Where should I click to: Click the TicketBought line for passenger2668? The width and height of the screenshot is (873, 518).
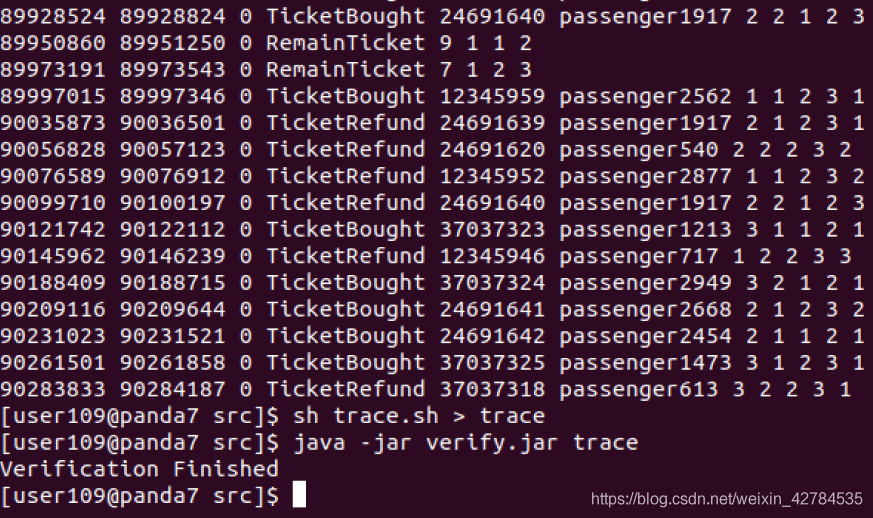point(433,309)
